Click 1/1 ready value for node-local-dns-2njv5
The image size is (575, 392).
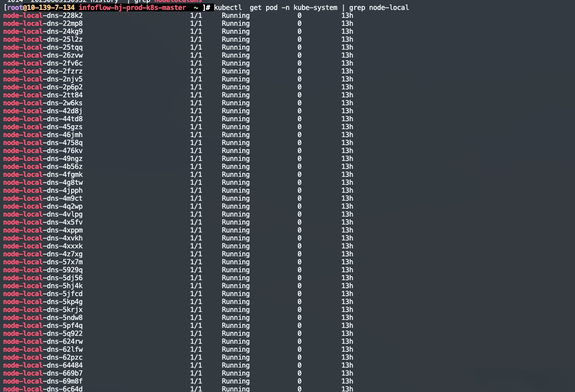tap(196, 79)
